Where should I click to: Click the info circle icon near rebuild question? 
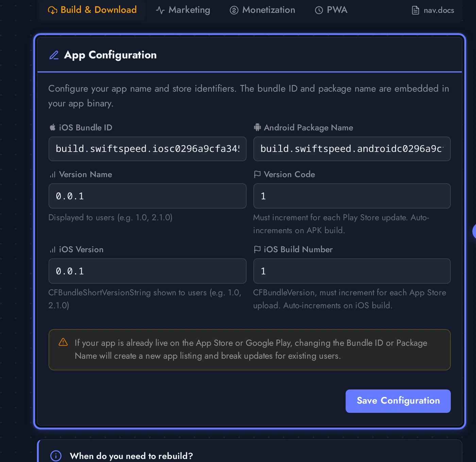point(55,456)
